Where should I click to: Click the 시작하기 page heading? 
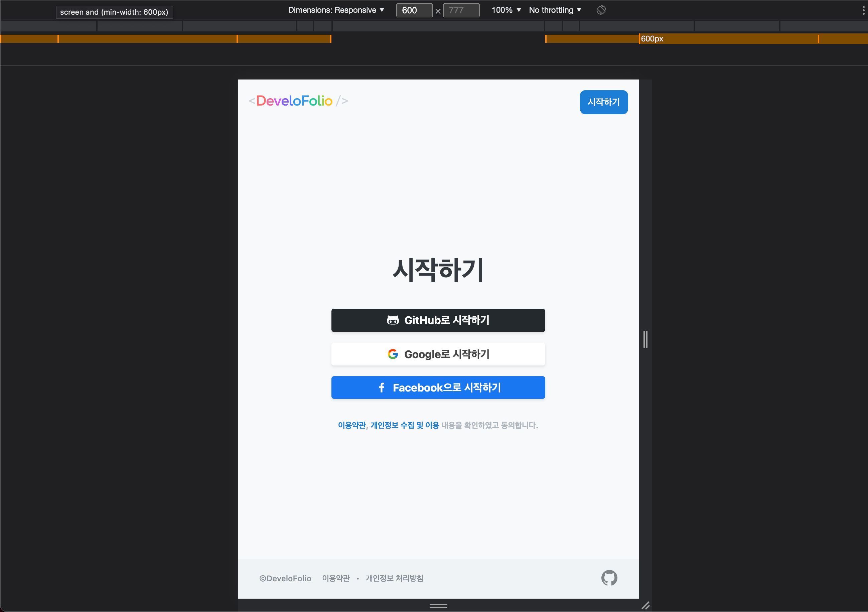(438, 270)
